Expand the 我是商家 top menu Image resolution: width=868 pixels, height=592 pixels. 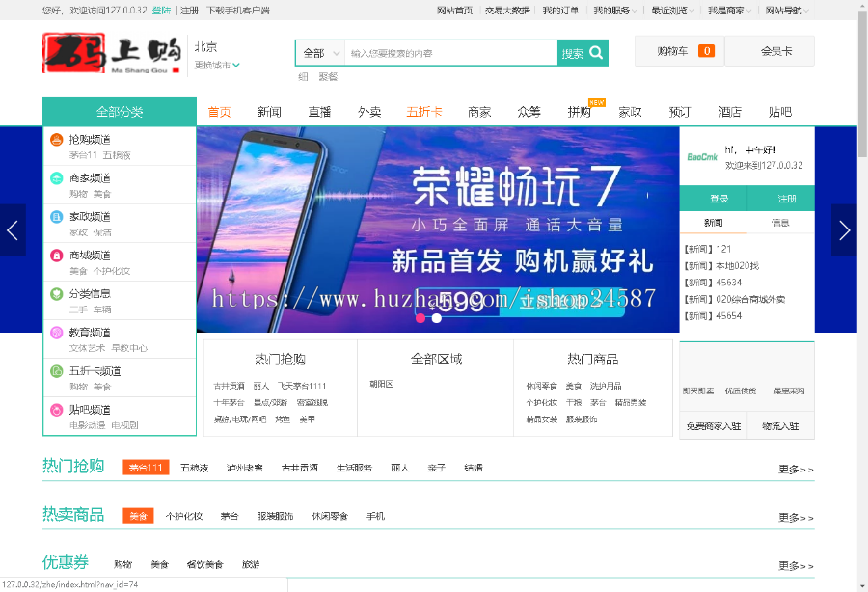(730, 11)
